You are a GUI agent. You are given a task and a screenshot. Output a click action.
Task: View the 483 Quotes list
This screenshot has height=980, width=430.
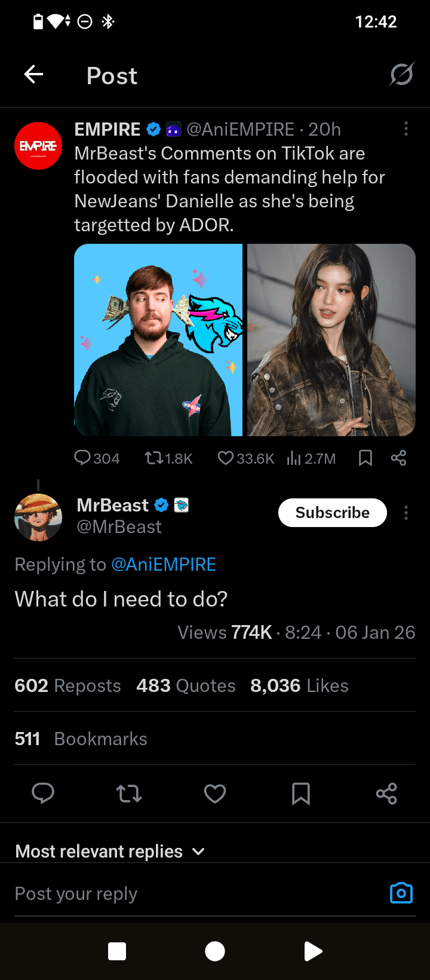[x=186, y=685]
